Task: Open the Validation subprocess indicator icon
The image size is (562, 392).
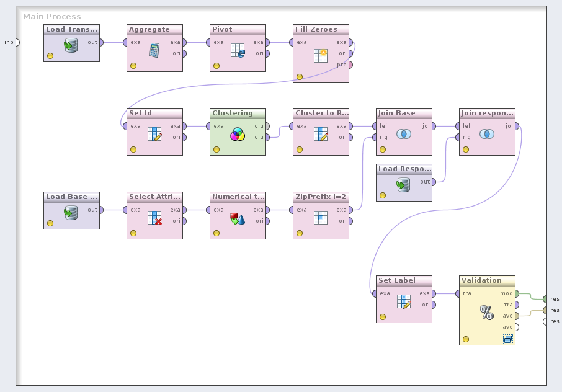Action: [x=508, y=339]
